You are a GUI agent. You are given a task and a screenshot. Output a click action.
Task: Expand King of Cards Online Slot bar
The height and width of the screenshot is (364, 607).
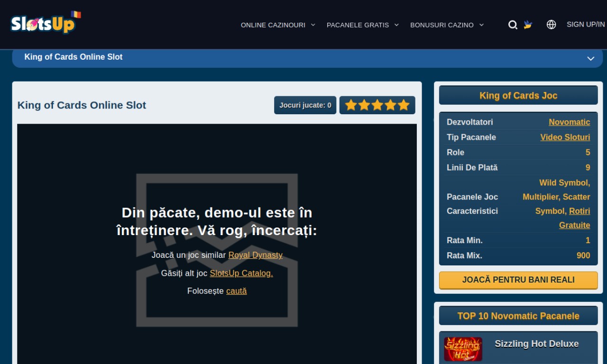(x=307, y=57)
